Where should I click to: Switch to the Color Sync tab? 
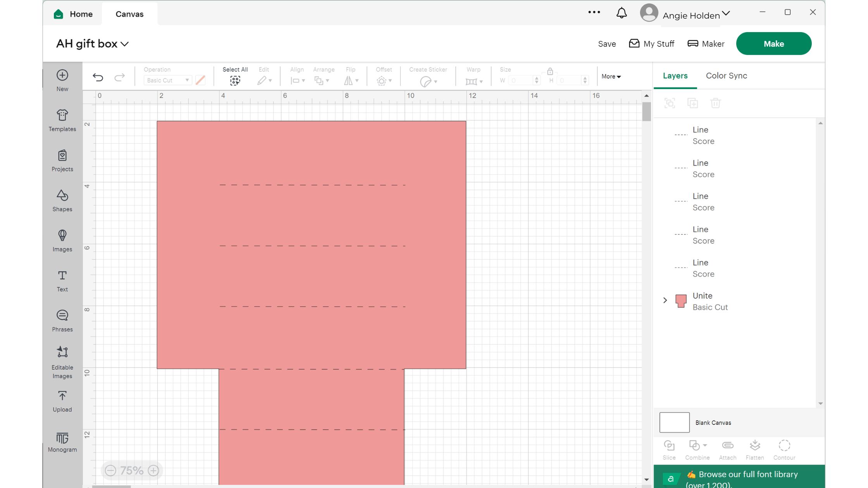(726, 76)
